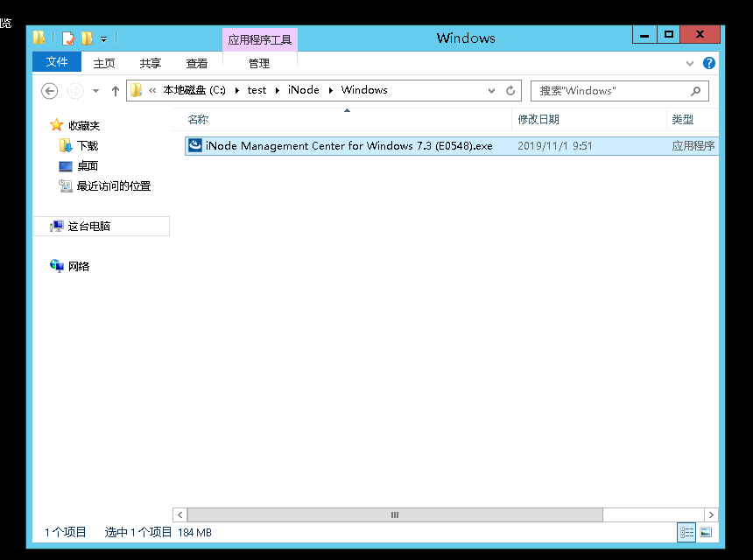
Task: Open the address bar history dropdown
Action: [491, 91]
